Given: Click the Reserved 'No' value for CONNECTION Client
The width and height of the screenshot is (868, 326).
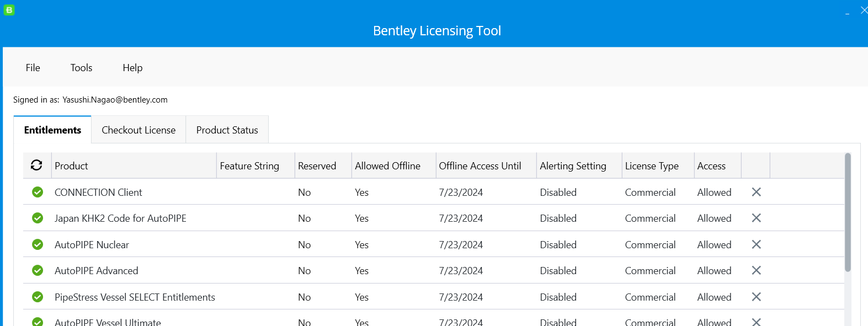Looking at the screenshot, I should (304, 193).
